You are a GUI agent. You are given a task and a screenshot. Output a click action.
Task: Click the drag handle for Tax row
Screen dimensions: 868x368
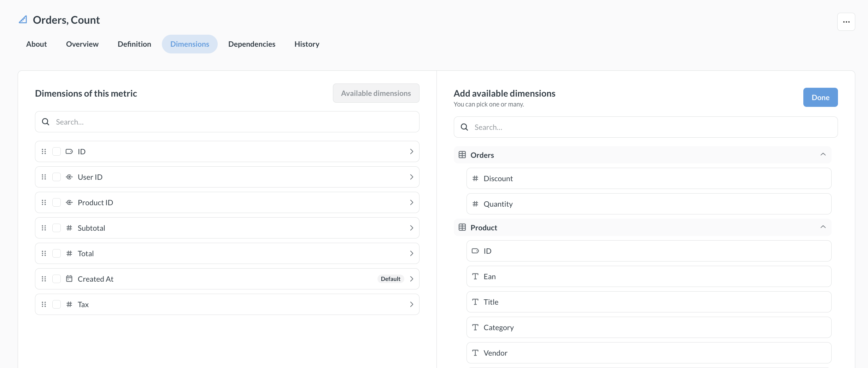[44, 304]
